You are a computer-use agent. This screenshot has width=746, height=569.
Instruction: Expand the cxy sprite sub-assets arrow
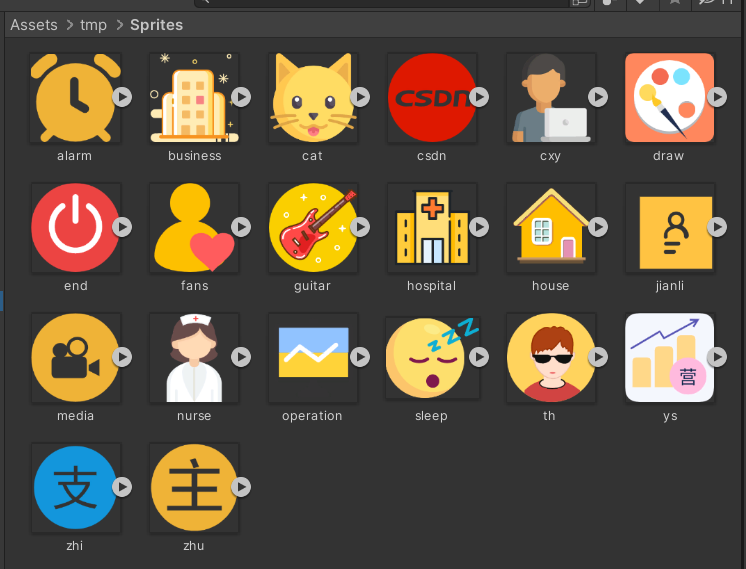point(598,97)
